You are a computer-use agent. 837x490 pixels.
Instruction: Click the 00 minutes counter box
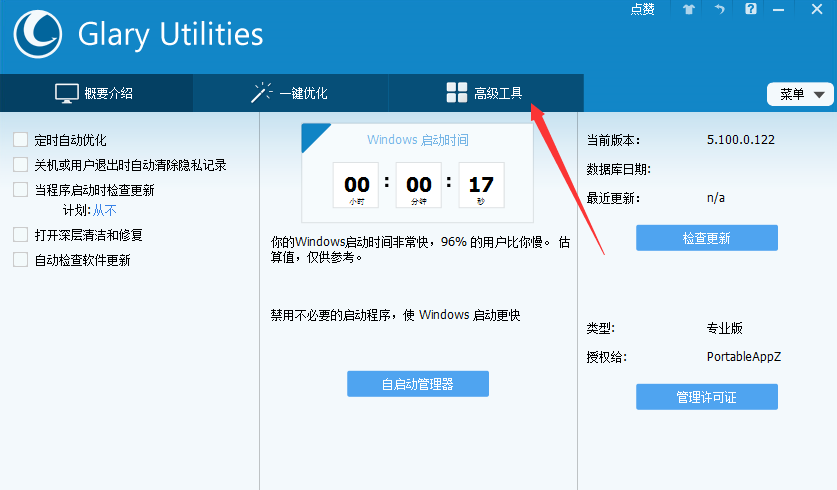418,185
